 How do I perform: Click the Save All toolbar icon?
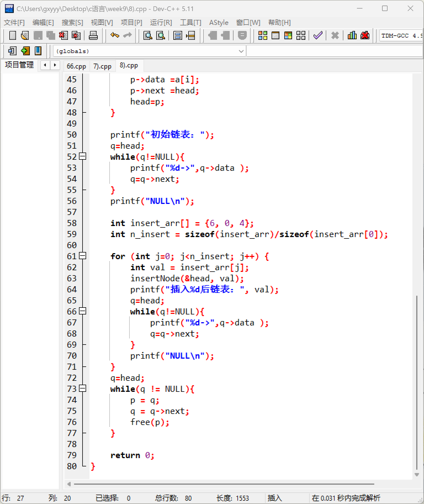click(51, 35)
